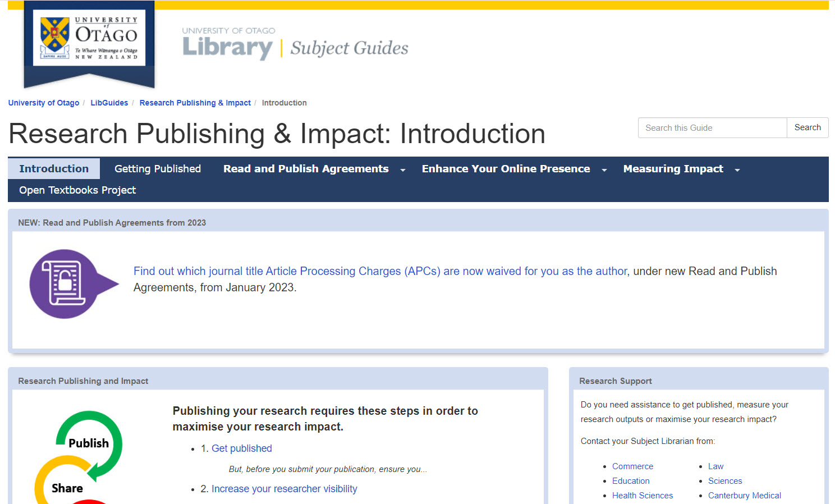
Task: Open the Health Sciences librarian page
Action: click(643, 496)
